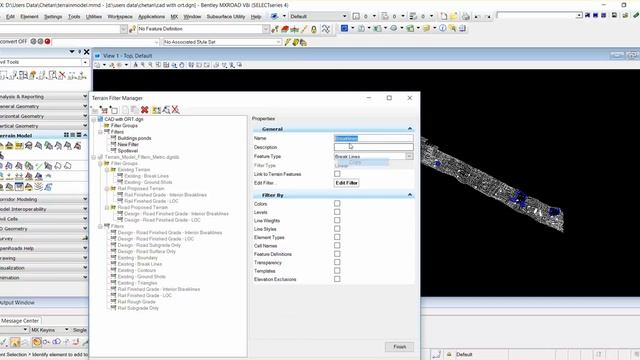
Task: Click the Finish button
Action: (399, 347)
